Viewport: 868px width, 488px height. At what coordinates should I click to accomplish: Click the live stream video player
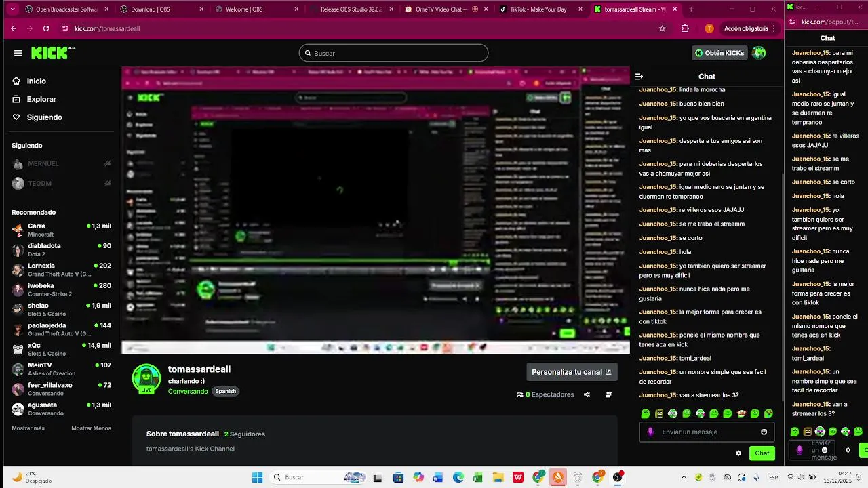(376, 210)
